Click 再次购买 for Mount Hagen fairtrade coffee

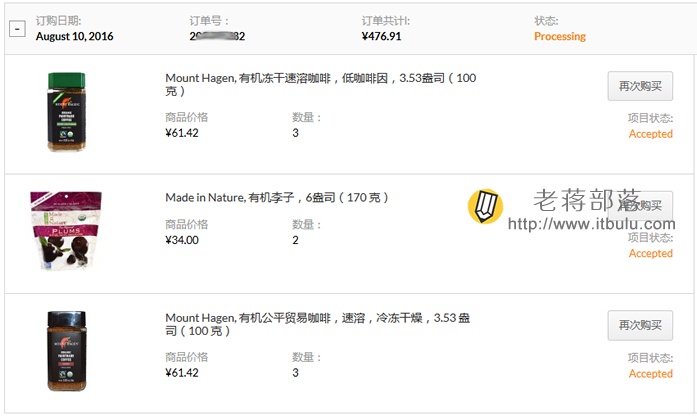click(640, 325)
